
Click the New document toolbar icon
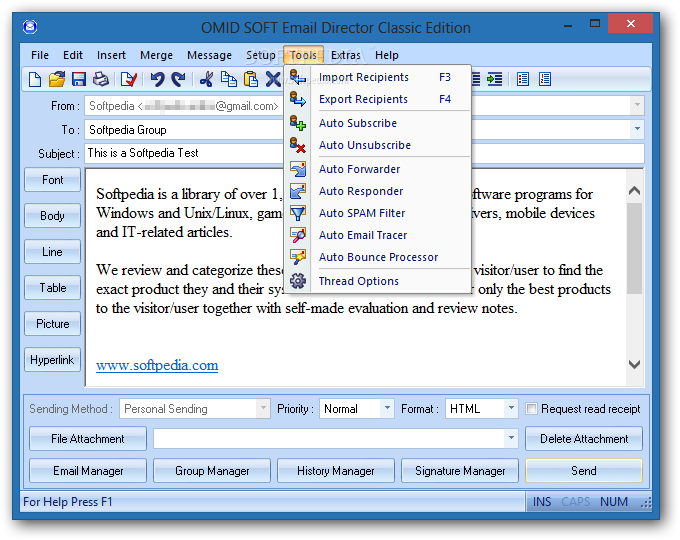pos(35,79)
